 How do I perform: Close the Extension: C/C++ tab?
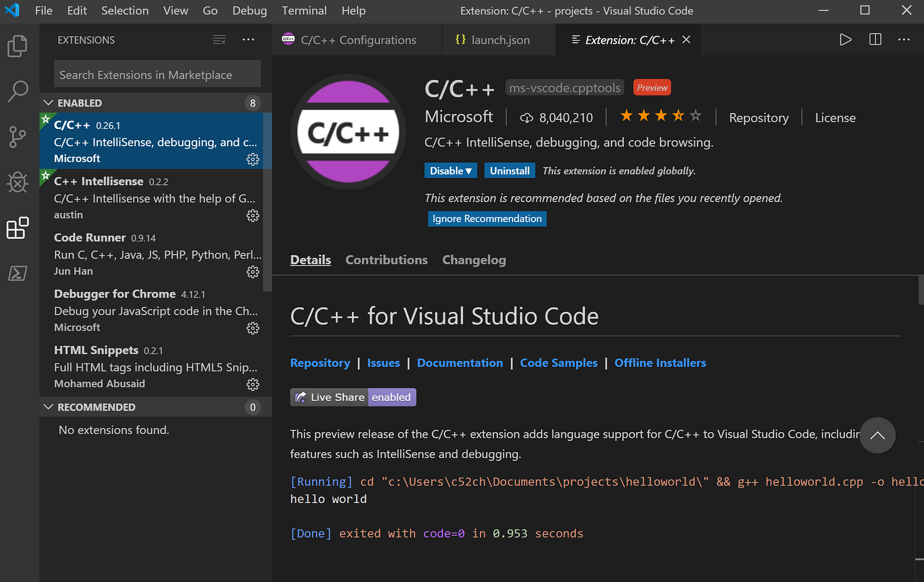pyautogui.click(x=686, y=40)
